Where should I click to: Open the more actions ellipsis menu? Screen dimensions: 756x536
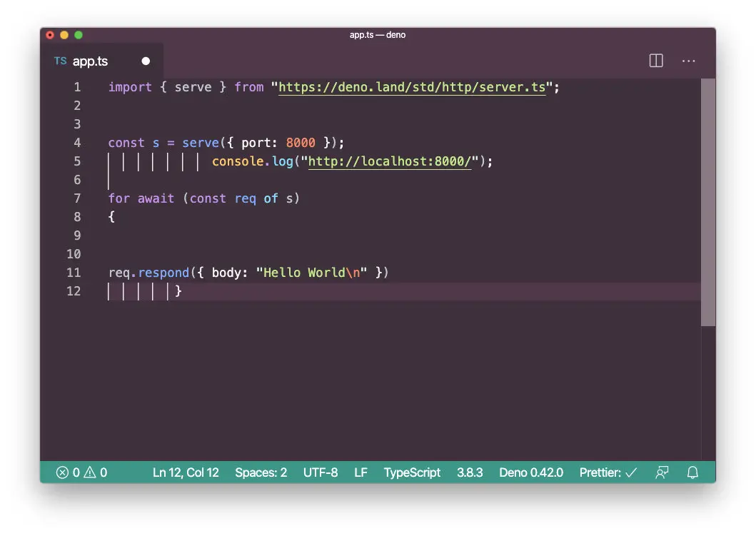click(688, 61)
